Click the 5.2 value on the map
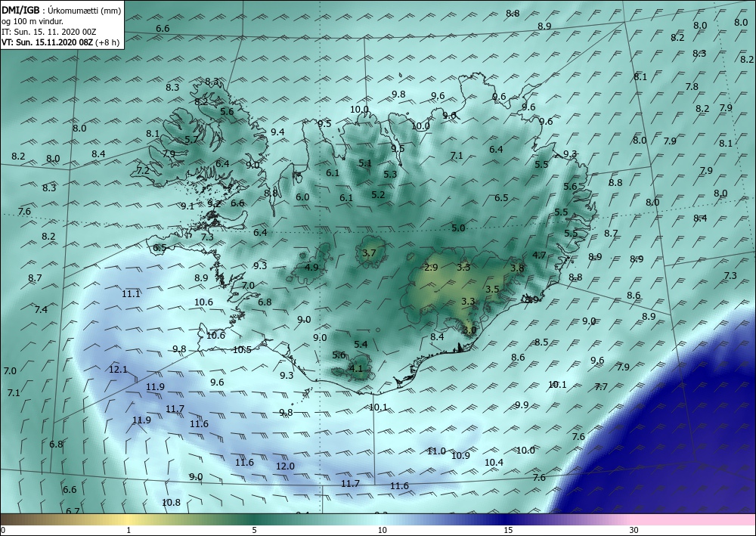756x536 pixels. (378, 195)
